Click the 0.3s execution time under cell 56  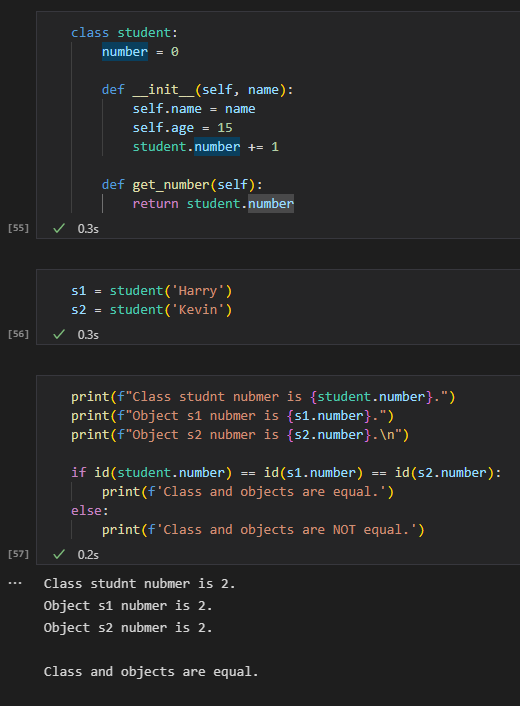[x=88, y=335]
